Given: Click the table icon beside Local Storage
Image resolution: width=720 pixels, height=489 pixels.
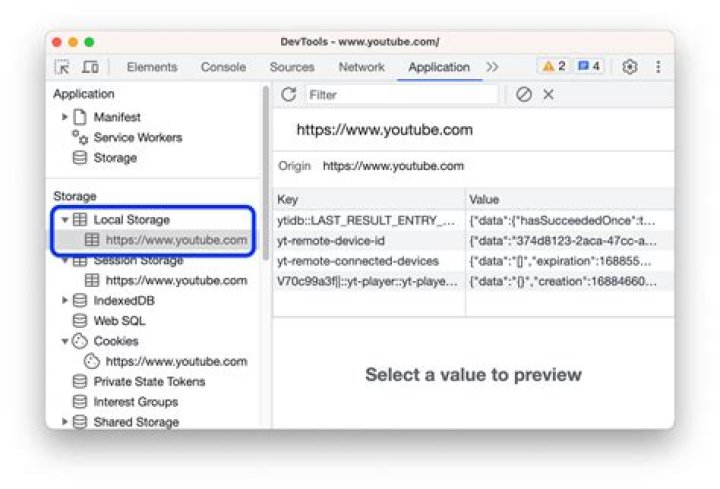Looking at the screenshot, I should coord(80,219).
